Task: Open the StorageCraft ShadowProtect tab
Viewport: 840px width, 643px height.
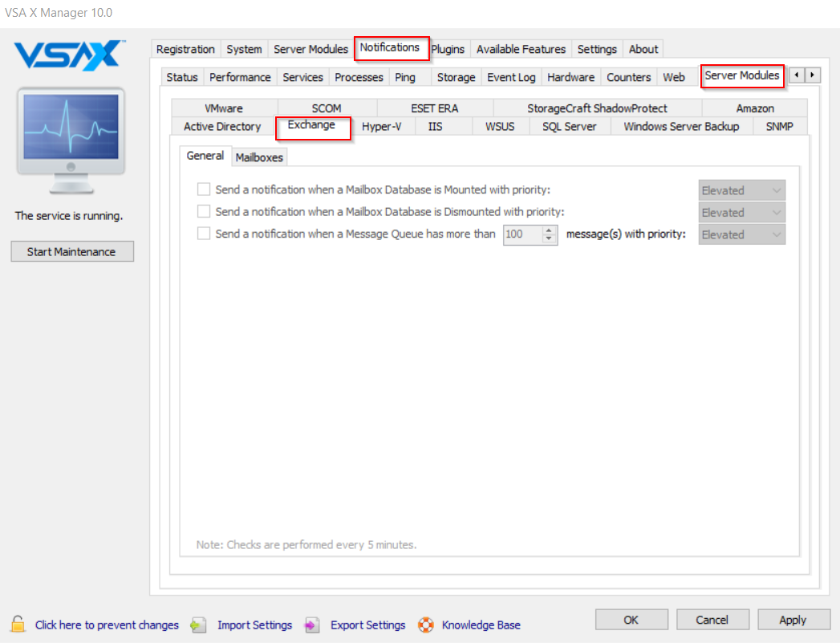Action: (x=597, y=108)
